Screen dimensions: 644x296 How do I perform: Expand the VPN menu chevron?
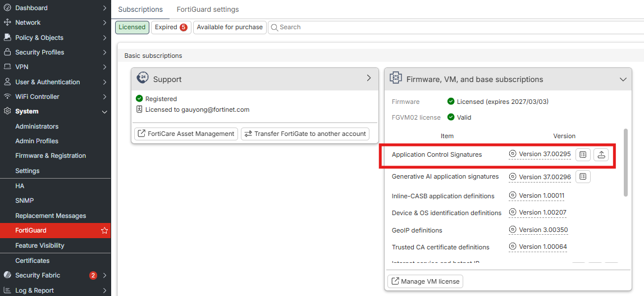coord(105,67)
